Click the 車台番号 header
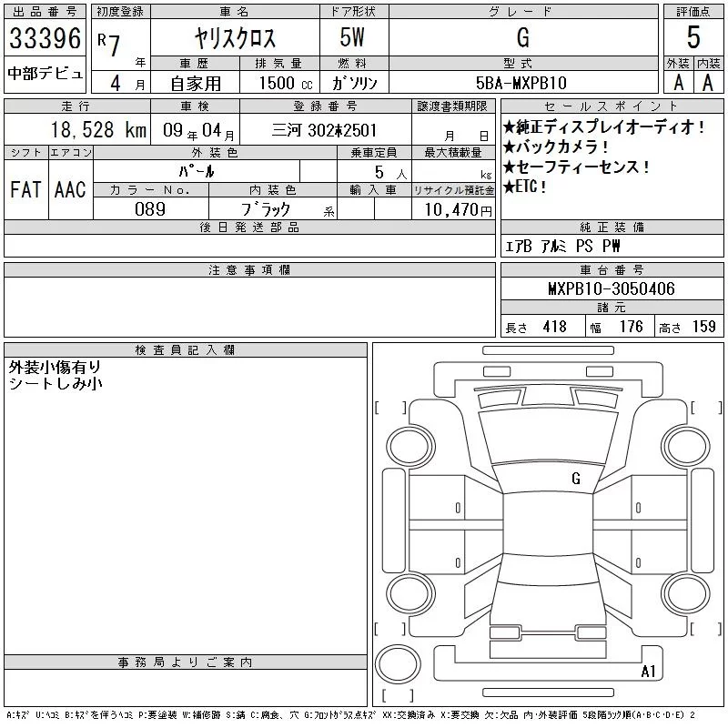This screenshot has width=728, height=728. pyautogui.click(x=612, y=269)
